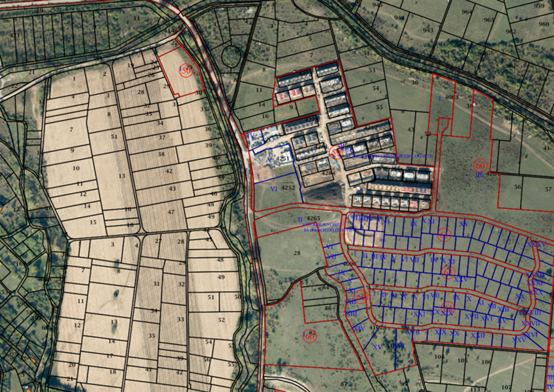Screen dimensions: 554x392
Task: Select parcel 4251 near the buildings
Action: [x=284, y=159]
